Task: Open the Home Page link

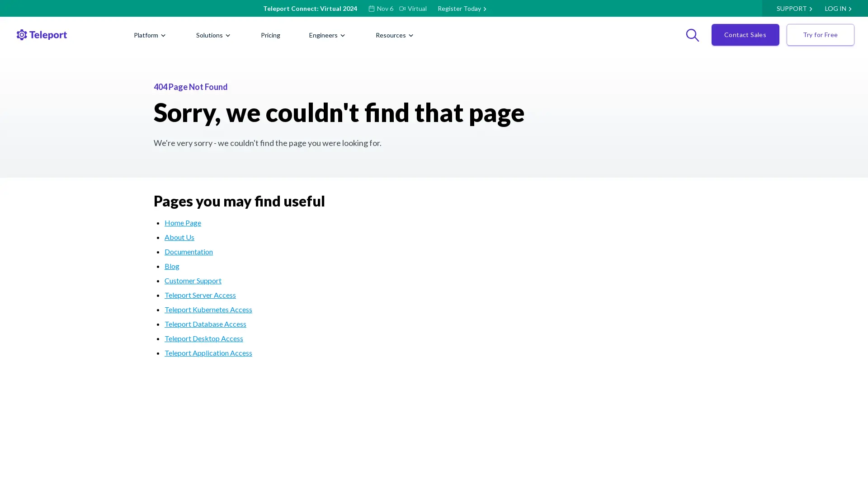Action: point(183,223)
